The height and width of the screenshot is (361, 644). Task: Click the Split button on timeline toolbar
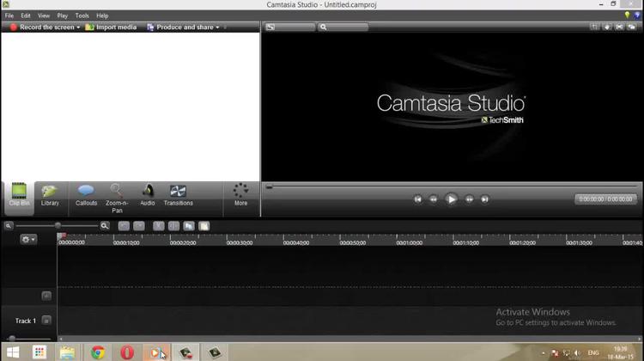pos(173,226)
